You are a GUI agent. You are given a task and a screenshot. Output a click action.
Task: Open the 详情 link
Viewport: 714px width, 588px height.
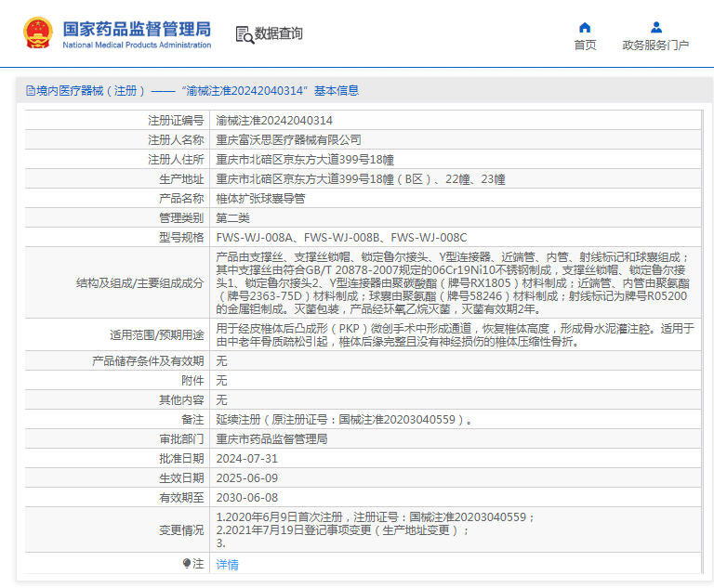227,565
